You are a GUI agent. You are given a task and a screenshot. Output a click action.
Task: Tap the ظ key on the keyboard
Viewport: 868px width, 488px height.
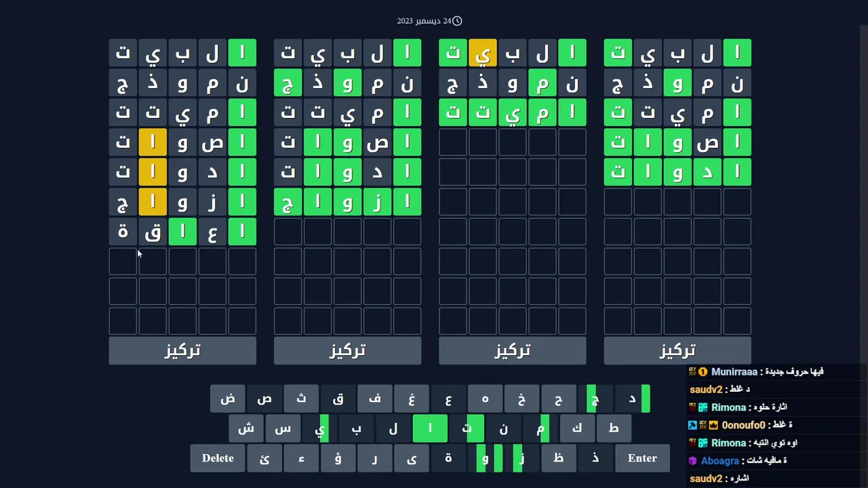[558, 458]
